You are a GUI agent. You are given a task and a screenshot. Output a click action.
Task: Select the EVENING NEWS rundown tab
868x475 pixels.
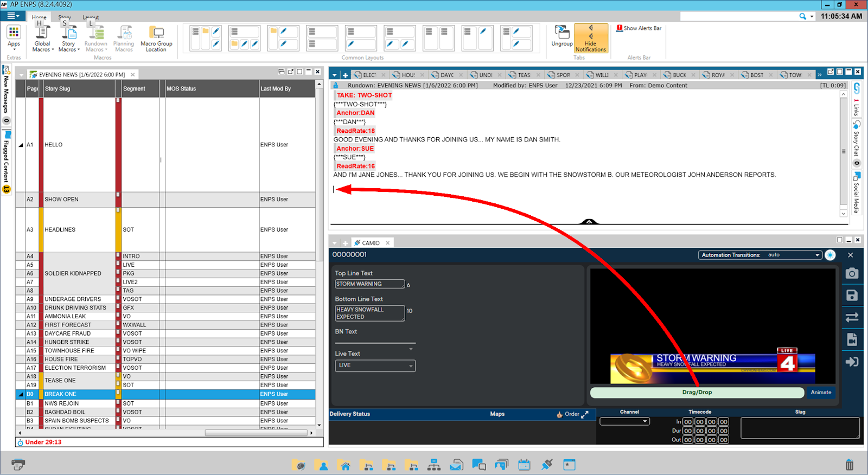pyautogui.click(x=81, y=74)
